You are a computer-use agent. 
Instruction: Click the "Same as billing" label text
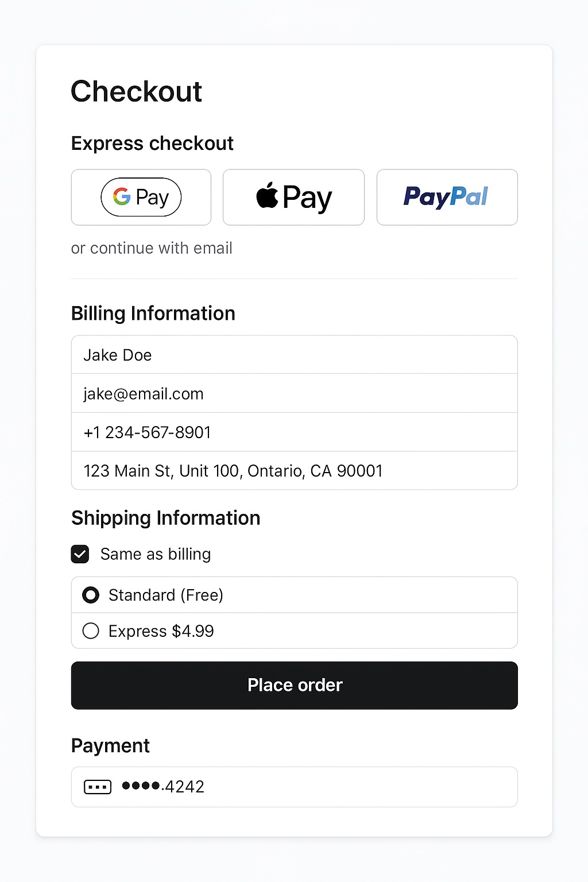[156, 554]
